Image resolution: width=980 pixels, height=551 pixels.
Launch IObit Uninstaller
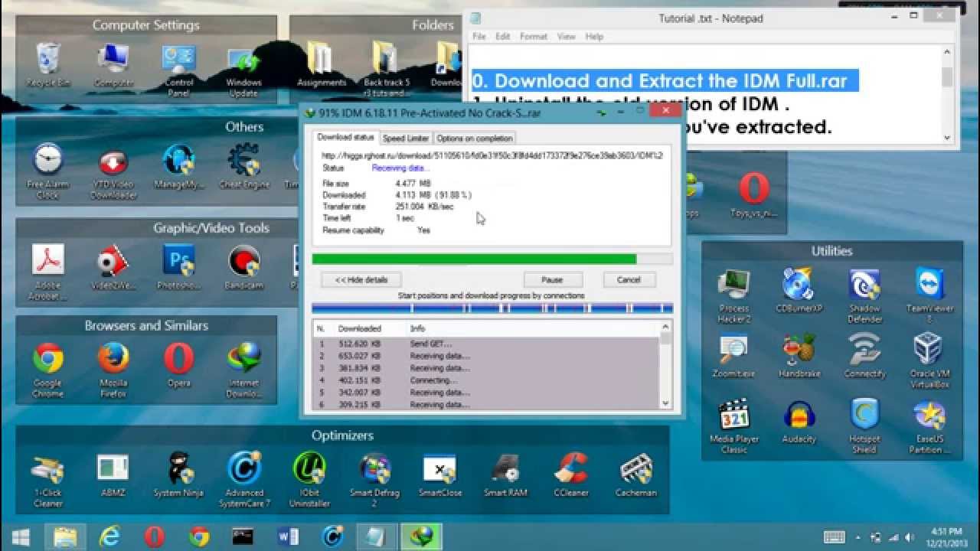click(x=309, y=481)
